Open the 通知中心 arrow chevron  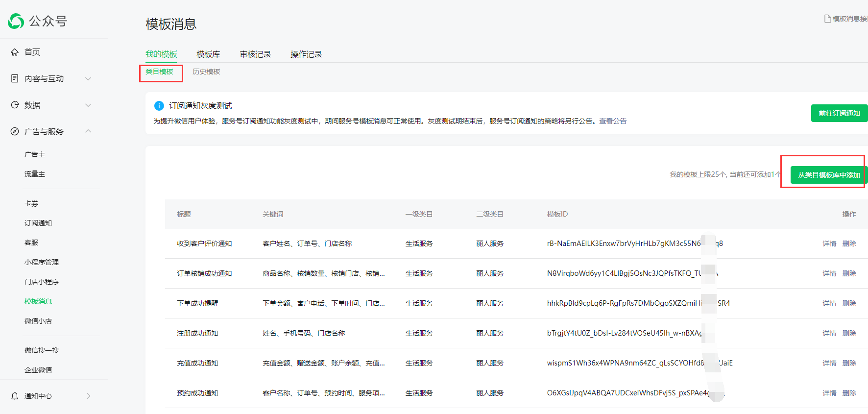89,396
